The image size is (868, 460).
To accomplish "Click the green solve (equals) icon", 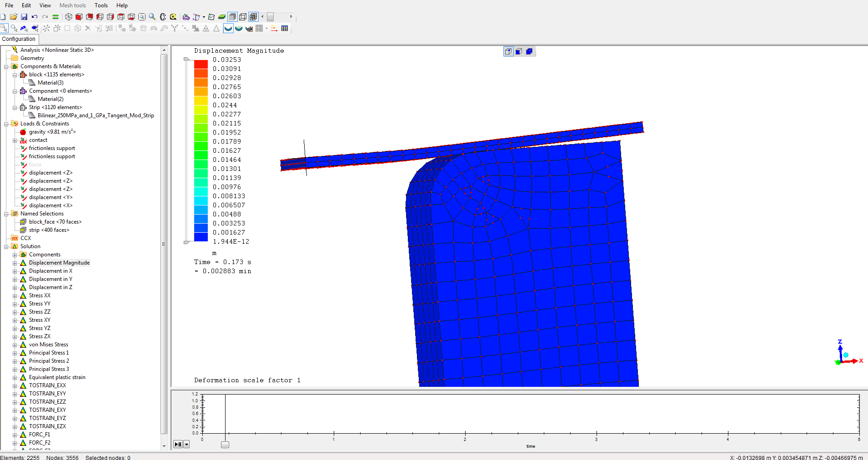I will [55, 17].
